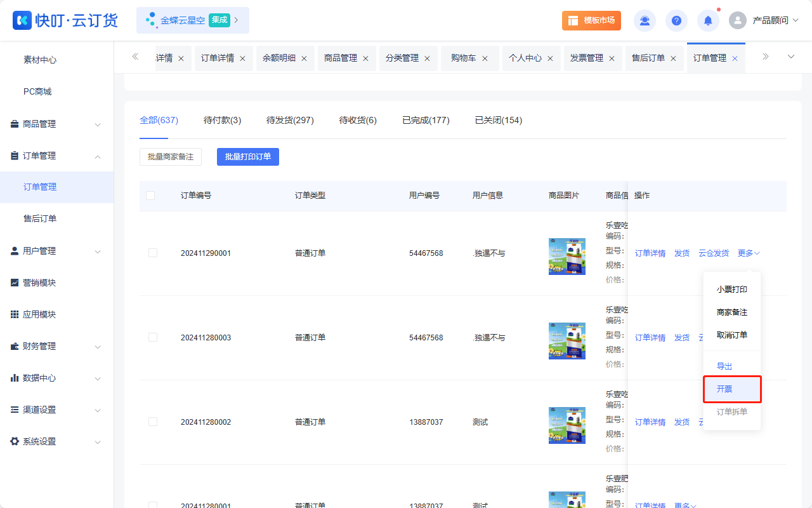Image resolution: width=812 pixels, height=508 pixels.
Task: Click the 批量打印订单 button
Action: [x=248, y=157]
